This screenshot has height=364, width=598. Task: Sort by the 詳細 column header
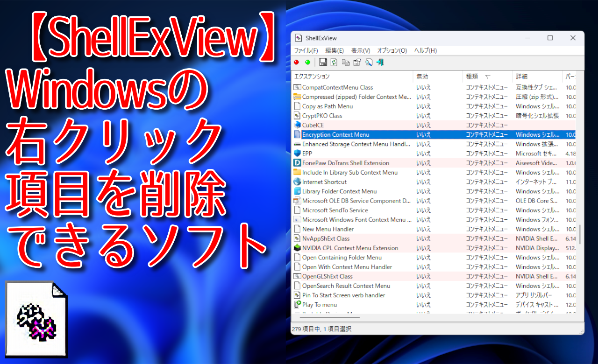click(x=537, y=76)
